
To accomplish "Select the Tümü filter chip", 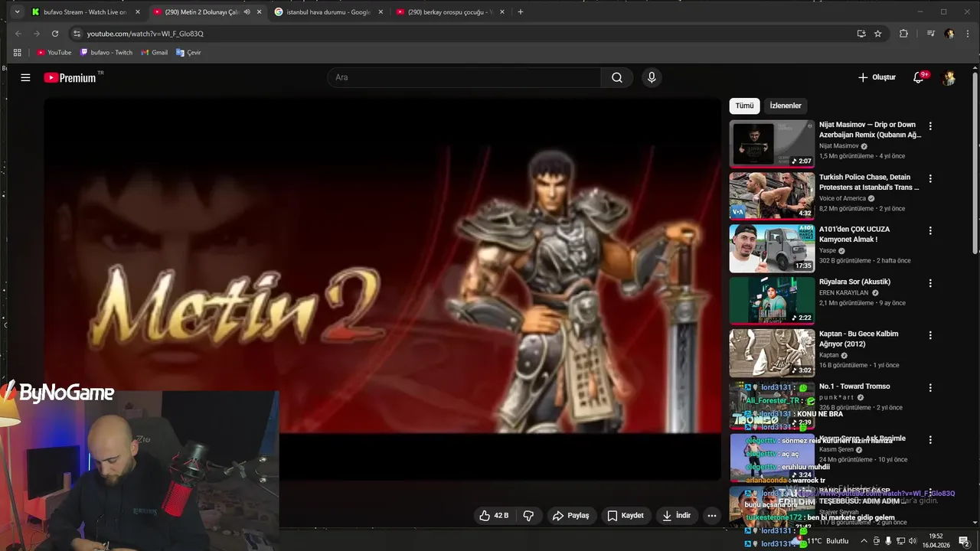I will pos(745,106).
